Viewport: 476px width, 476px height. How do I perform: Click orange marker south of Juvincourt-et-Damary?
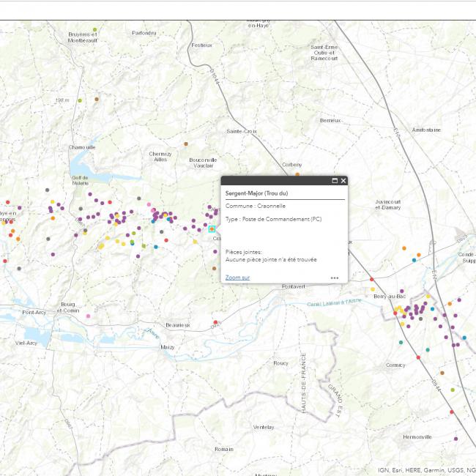[x=404, y=248]
